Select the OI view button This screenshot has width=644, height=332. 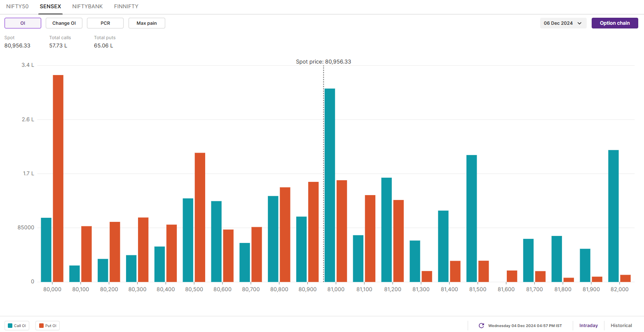(23, 23)
